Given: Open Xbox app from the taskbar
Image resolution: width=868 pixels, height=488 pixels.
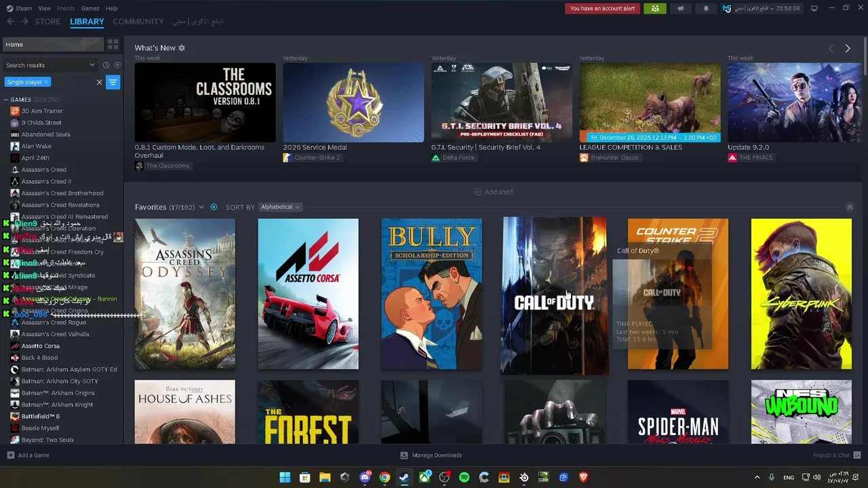Looking at the screenshot, I should [425, 477].
